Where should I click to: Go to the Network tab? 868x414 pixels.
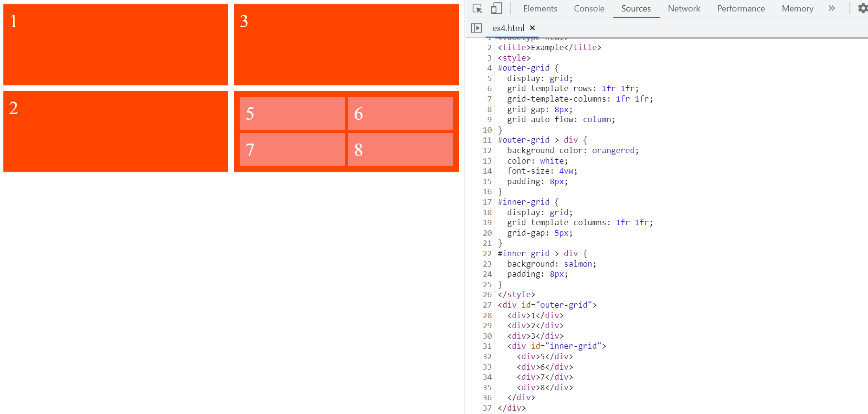tap(684, 9)
